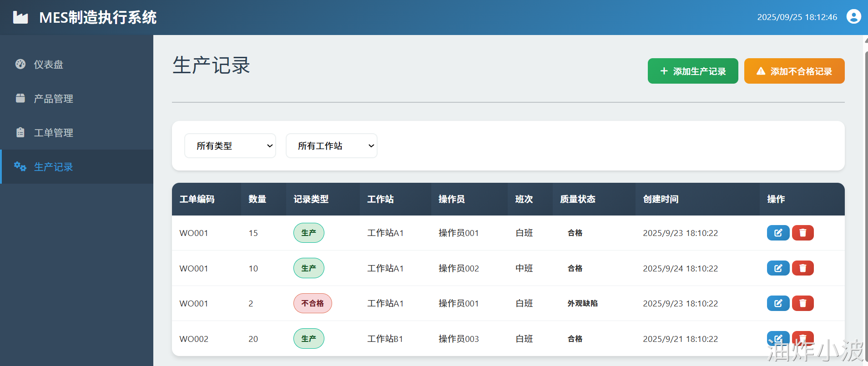
Task: Delete the 操作员002 中班 record
Action: (802, 268)
